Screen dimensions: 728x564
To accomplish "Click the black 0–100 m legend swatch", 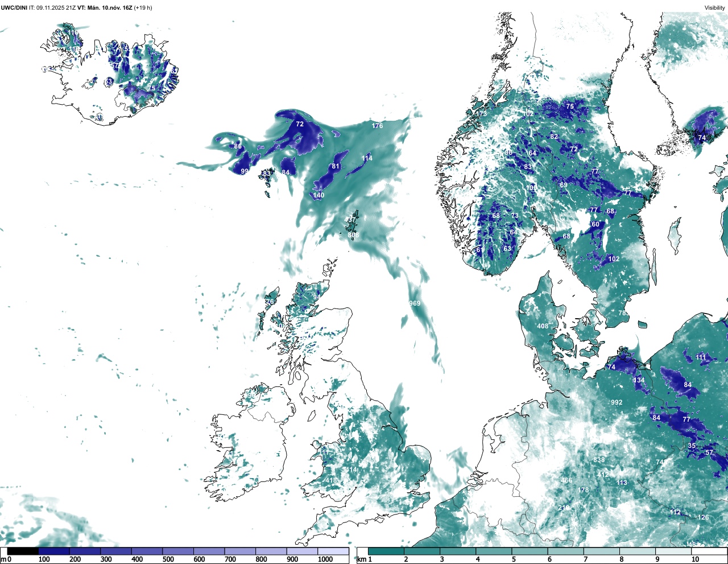I will [23, 551].
